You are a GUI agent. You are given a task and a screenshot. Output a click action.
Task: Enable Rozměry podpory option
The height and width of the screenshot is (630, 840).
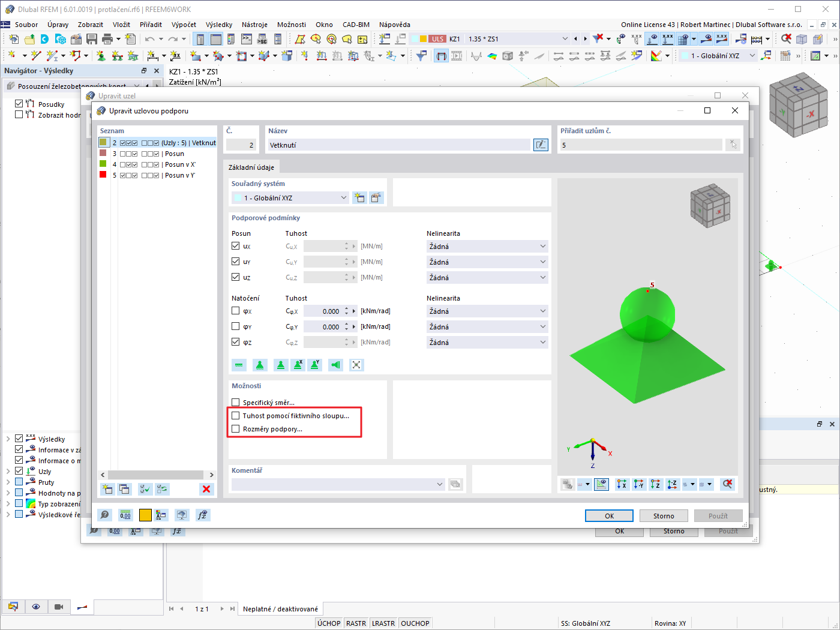(x=236, y=429)
